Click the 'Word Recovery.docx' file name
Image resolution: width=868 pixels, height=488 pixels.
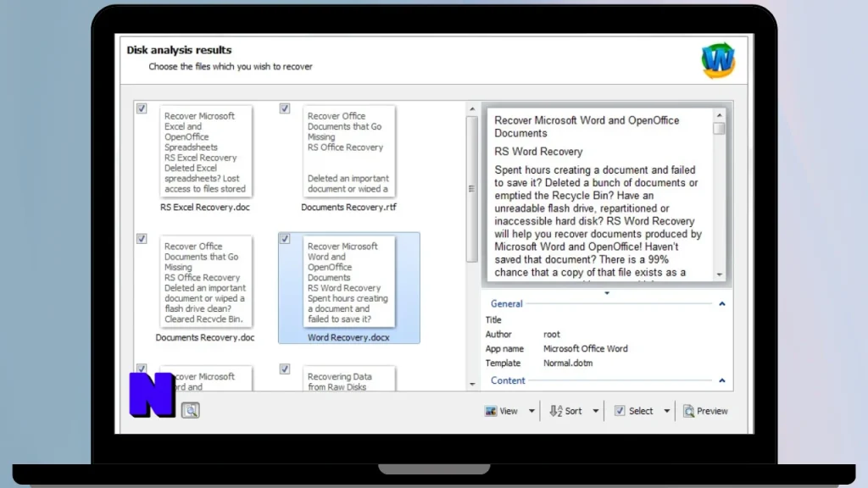pos(348,337)
